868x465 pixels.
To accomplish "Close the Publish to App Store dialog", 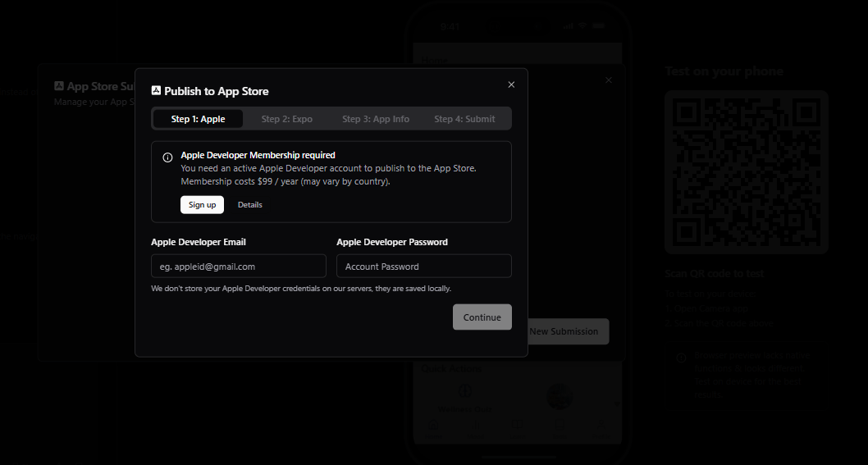I will (511, 84).
